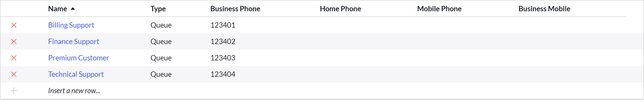The height and width of the screenshot is (106, 644).
Task: Click the Insert a new row field
Action: (x=74, y=91)
